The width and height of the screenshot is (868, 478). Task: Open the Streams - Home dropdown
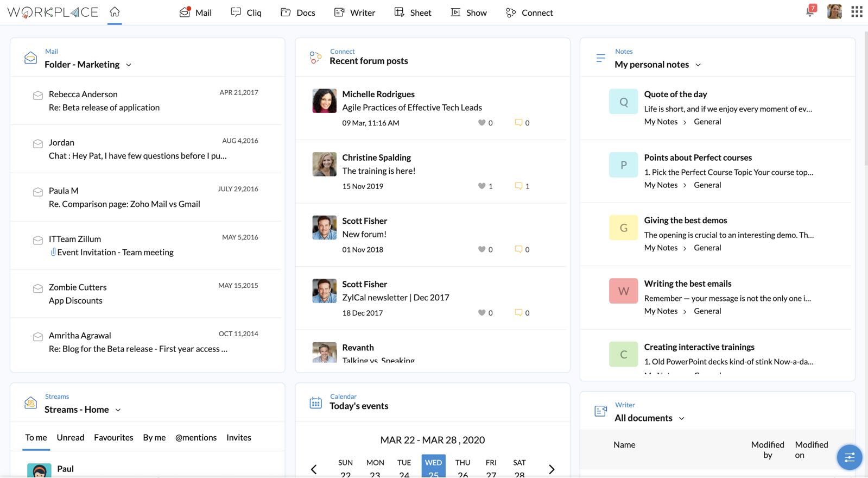pyautogui.click(x=118, y=410)
